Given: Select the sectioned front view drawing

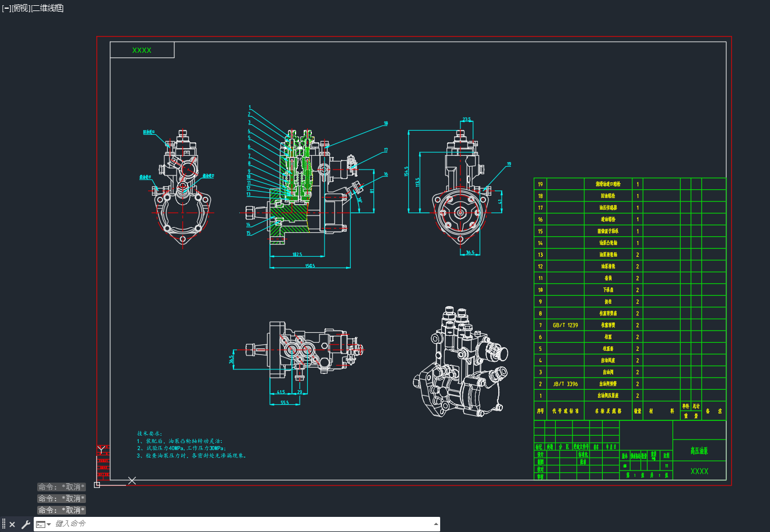Looking at the screenshot, I should pyautogui.click(x=308, y=192).
